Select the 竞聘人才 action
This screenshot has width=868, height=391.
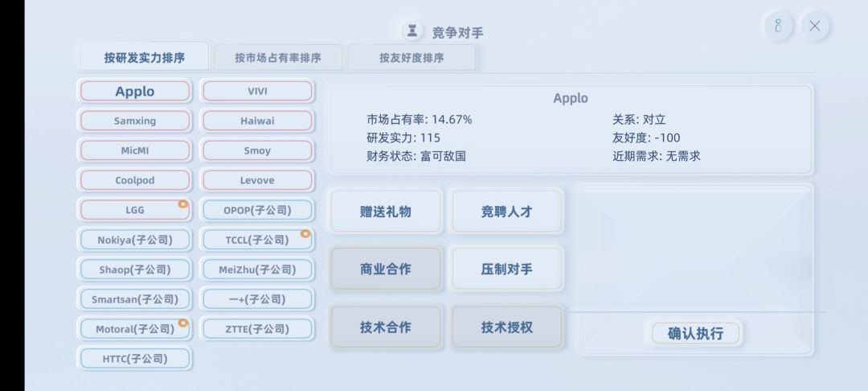coord(507,212)
